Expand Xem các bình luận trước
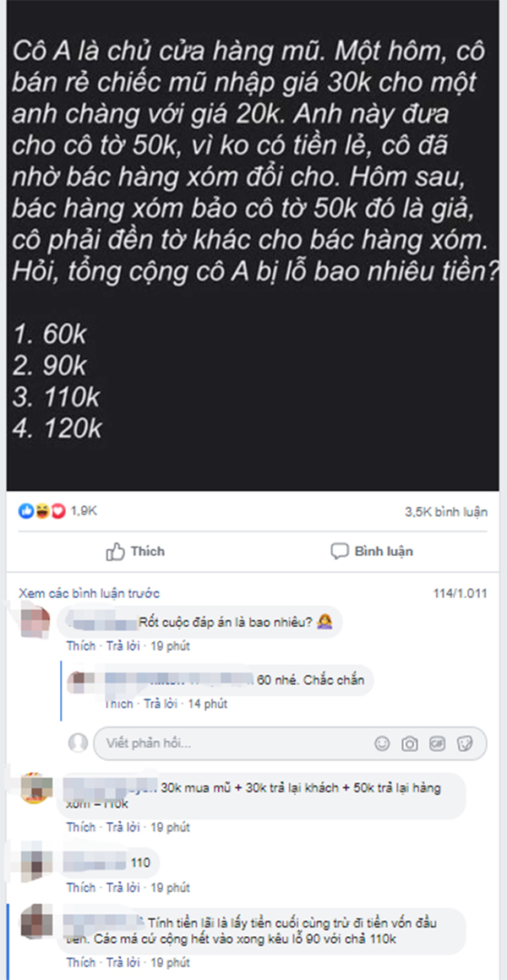Image resolution: width=507 pixels, height=980 pixels. 89,593
